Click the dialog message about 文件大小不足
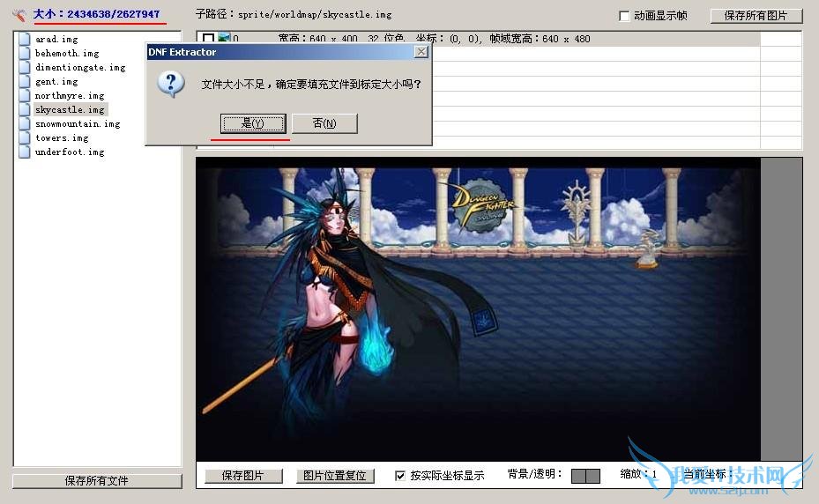Image resolution: width=819 pixels, height=504 pixels. click(x=311, y=84)
